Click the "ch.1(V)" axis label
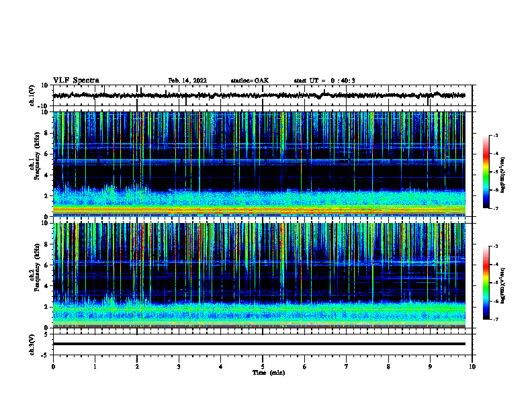Viewport: 532px width, 411px height. click(32, 95)
